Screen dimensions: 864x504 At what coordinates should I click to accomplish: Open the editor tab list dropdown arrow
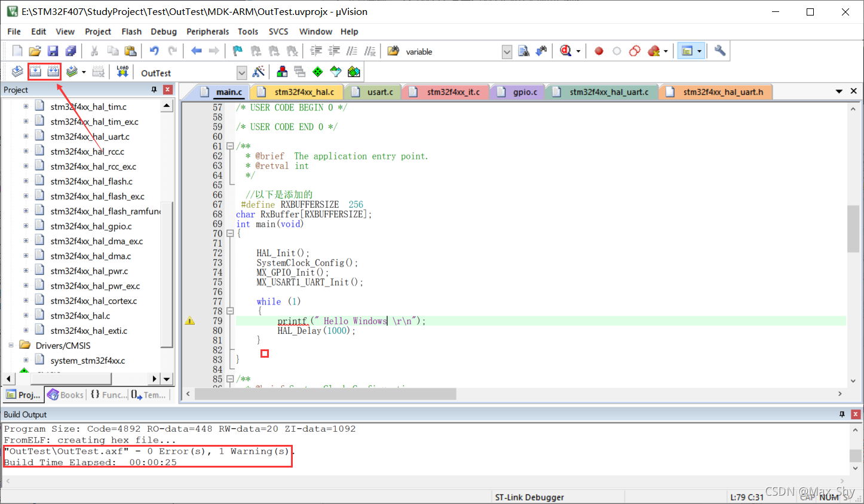pos(839,91)
